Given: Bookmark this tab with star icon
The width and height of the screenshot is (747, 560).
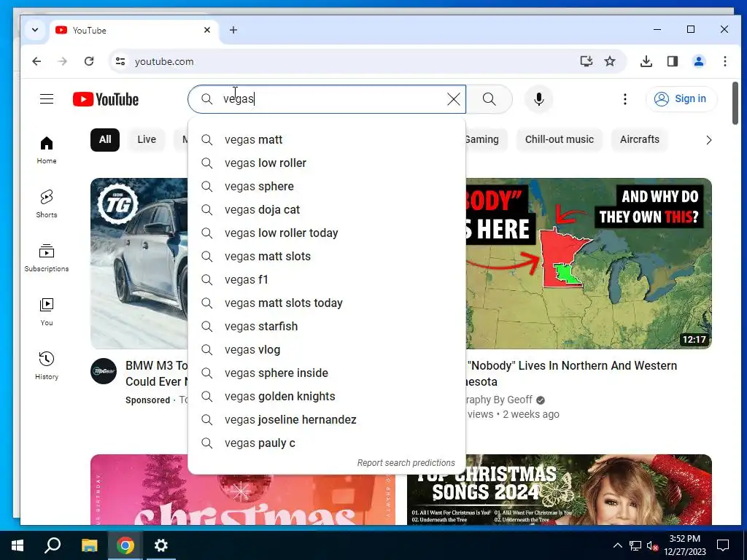Looking at the screenshot, I should (610, 61).
